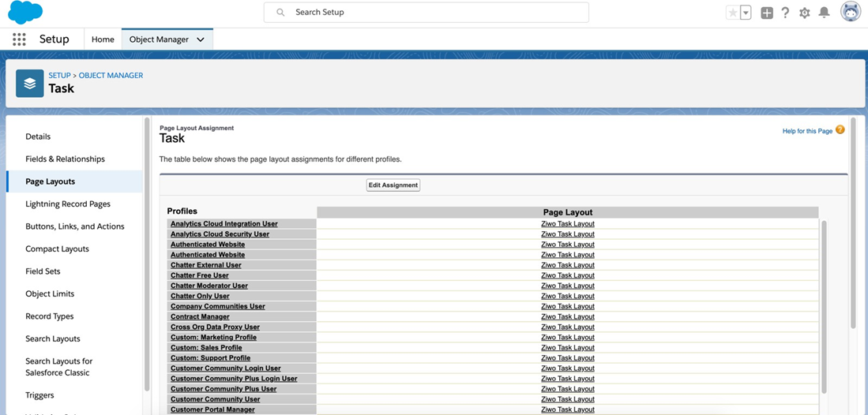This screenshot has width=868, height=415.
Task: Open Ziwo Task Layout for Custom: Sales Profile
Action: [567, 347]
